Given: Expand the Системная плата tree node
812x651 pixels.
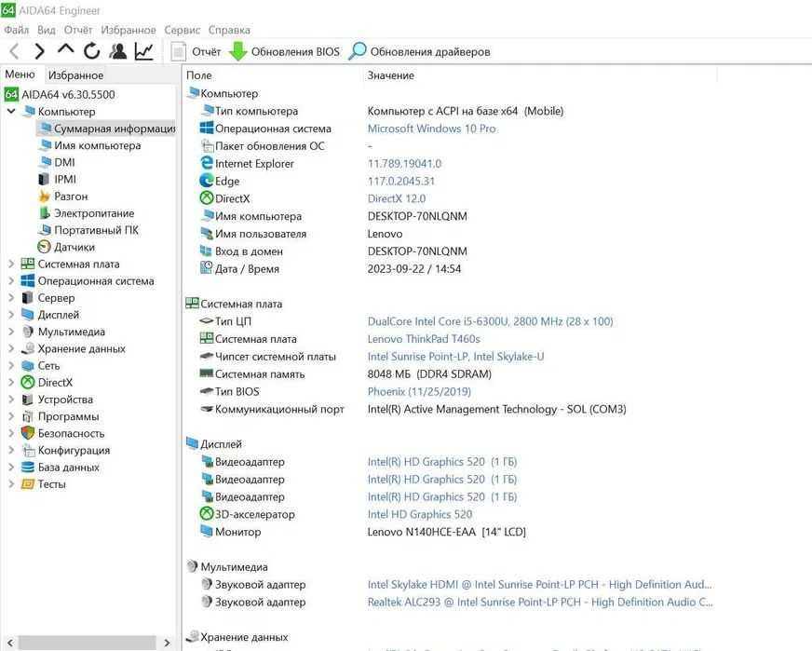Looking at the screenshot, I should point(11,264).
